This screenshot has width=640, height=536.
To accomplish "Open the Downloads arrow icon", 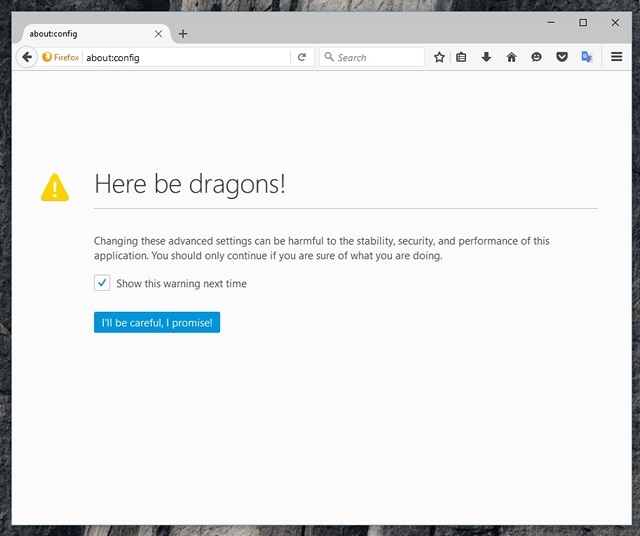I will point(486,57).
